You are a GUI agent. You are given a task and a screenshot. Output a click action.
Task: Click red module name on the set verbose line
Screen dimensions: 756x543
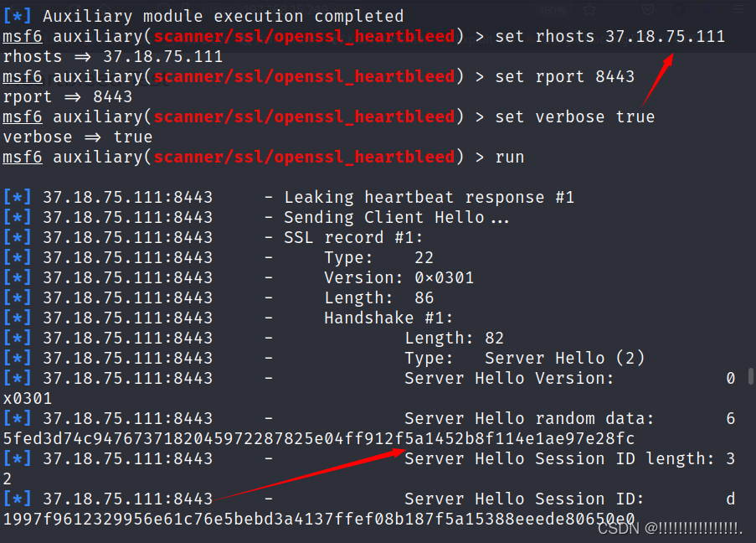[304, 117]
